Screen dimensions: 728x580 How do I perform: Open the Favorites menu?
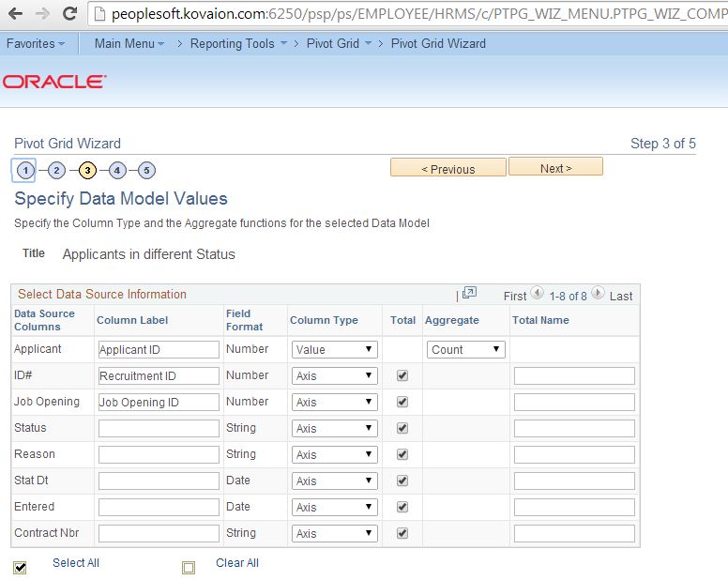36,44
